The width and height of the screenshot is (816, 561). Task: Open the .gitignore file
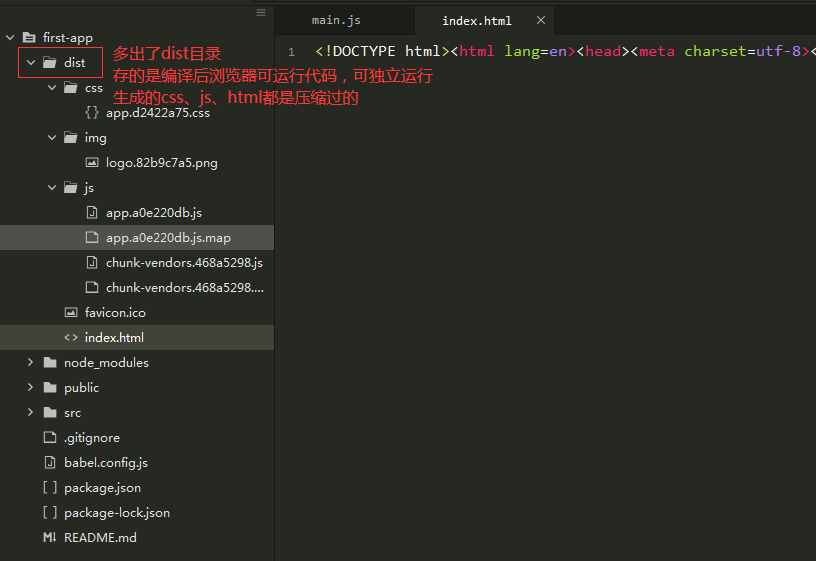pos(92,438)
